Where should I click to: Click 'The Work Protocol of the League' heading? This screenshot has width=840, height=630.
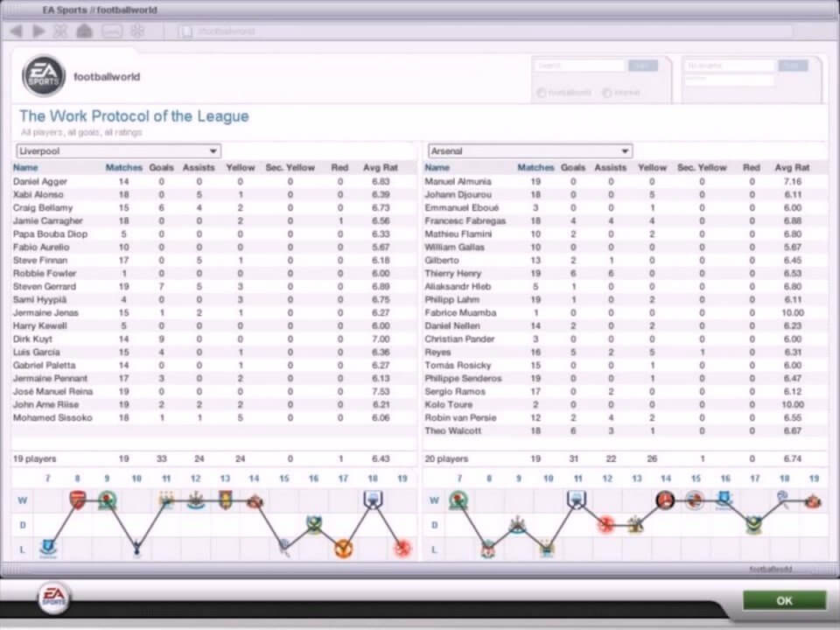[134, 116]
